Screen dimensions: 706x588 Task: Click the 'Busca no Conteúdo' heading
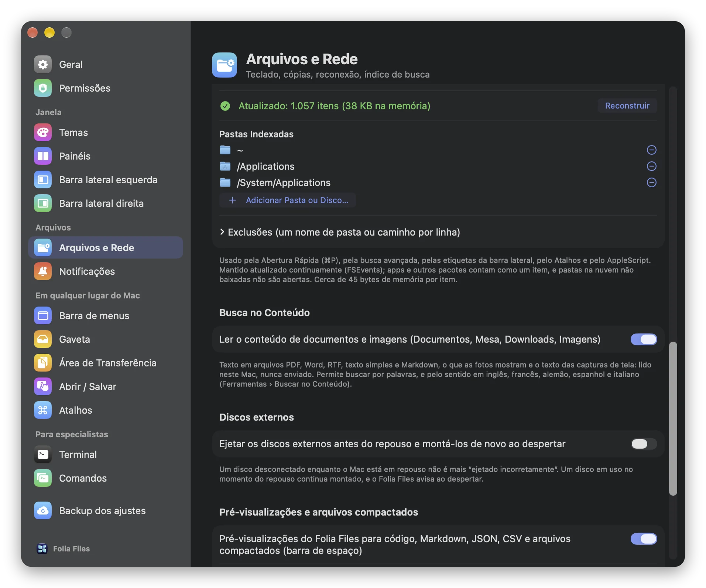coord(264,313)
